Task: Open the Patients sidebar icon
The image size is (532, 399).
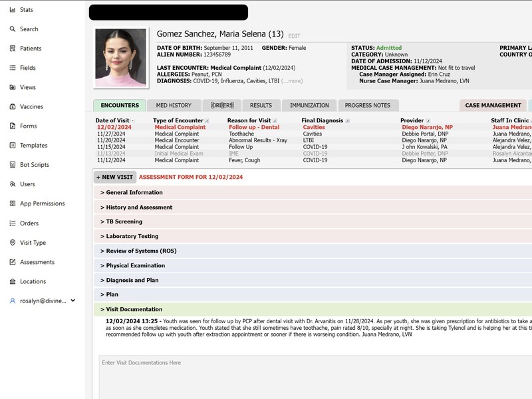Action: [13, 49]
